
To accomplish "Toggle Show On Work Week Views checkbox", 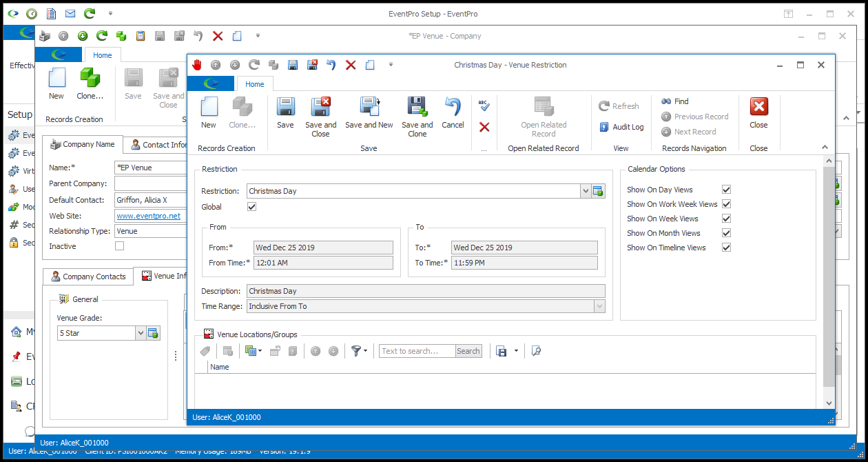I will [x=726, y=204].
